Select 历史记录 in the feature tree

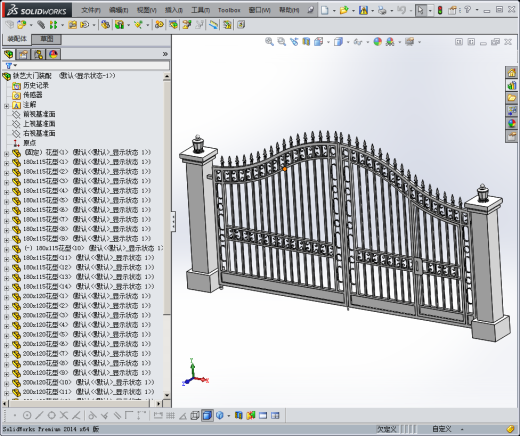point(36,85)
